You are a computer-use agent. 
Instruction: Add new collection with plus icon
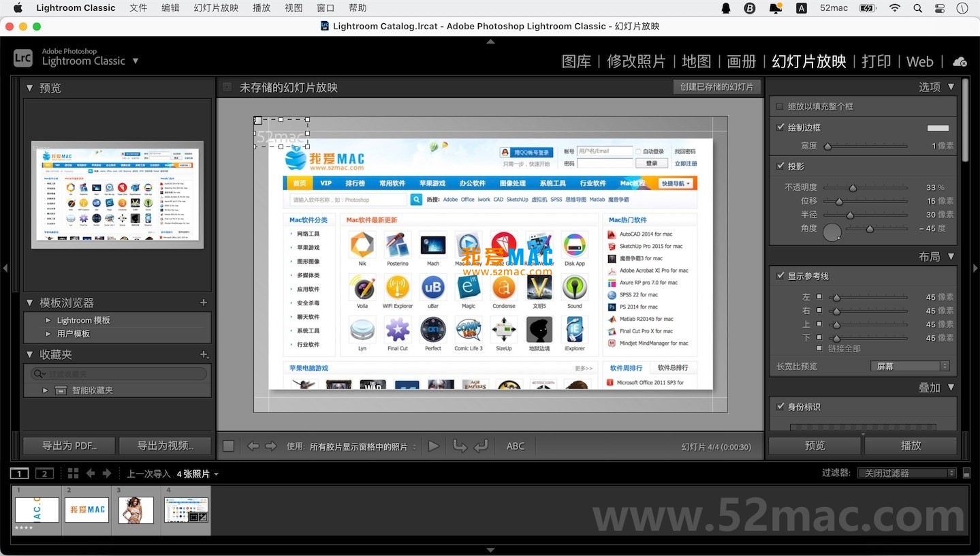pos(204,354)
